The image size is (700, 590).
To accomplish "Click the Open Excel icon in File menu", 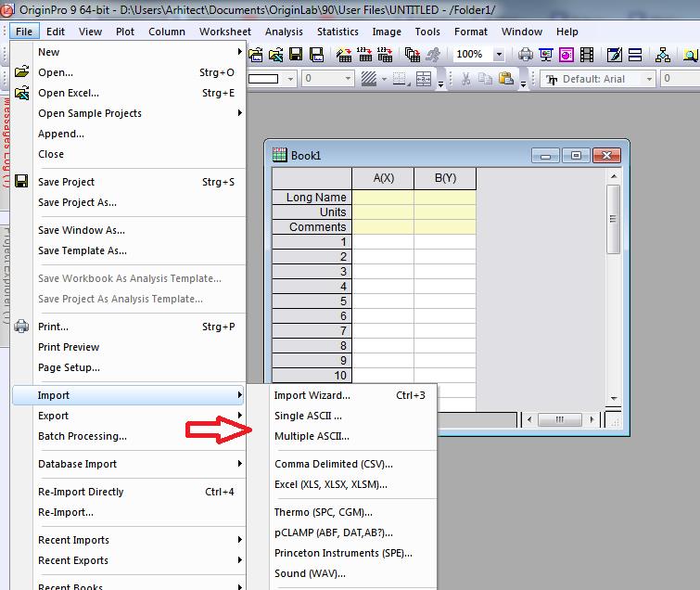I will click(21, 93).
